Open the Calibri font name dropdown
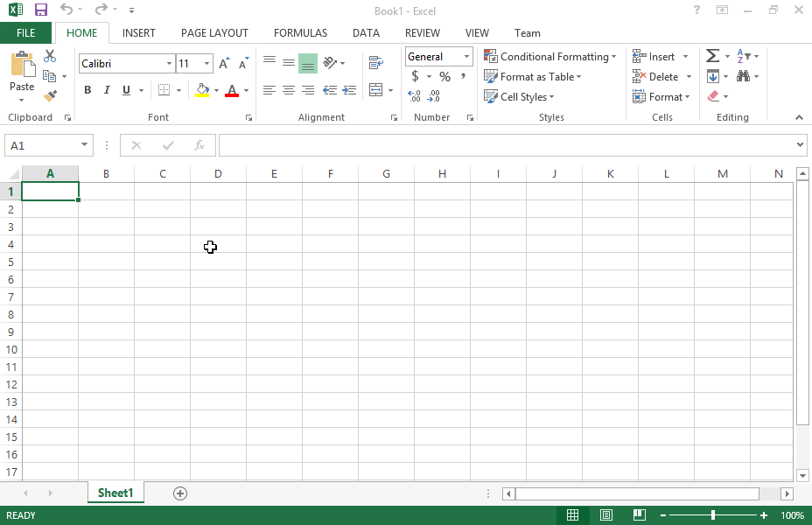 coord(169,64)
